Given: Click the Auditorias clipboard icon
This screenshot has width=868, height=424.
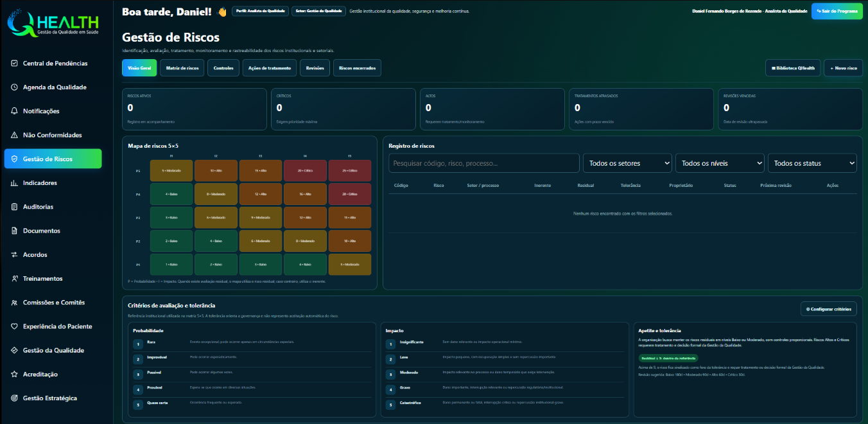Looking at the screenshot, I should click(14, 207).
